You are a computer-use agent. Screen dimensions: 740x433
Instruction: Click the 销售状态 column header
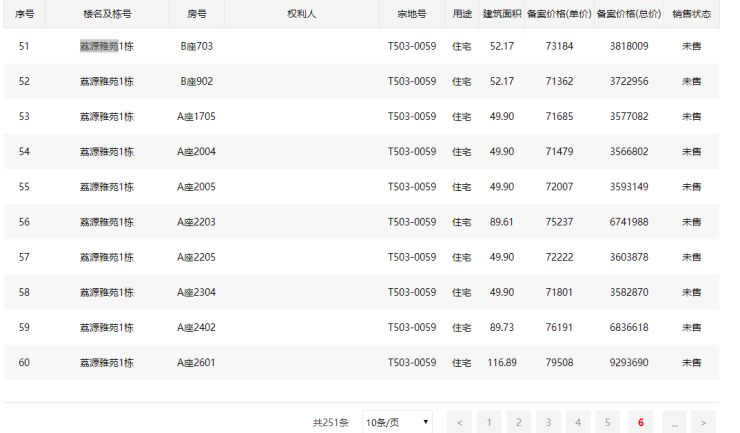pyautogui.click(x=691, y=14)
